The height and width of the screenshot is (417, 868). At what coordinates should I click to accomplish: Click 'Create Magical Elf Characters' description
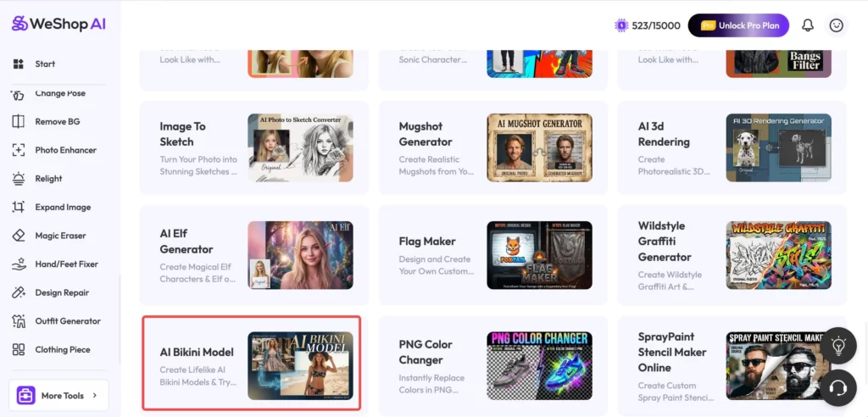(197, 273)
